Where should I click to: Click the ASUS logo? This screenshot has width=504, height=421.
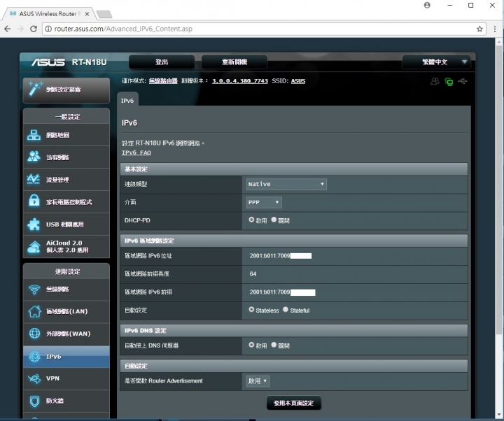tap(48, 62)
